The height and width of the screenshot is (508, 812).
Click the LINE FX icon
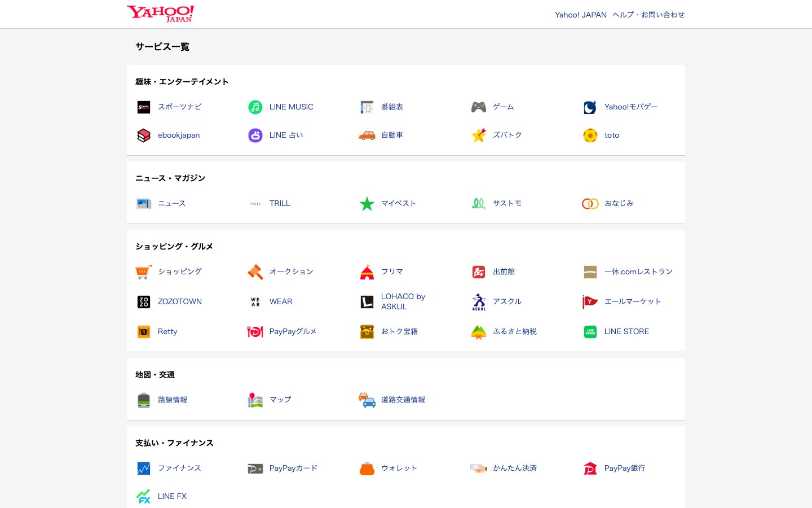[144, 497]
